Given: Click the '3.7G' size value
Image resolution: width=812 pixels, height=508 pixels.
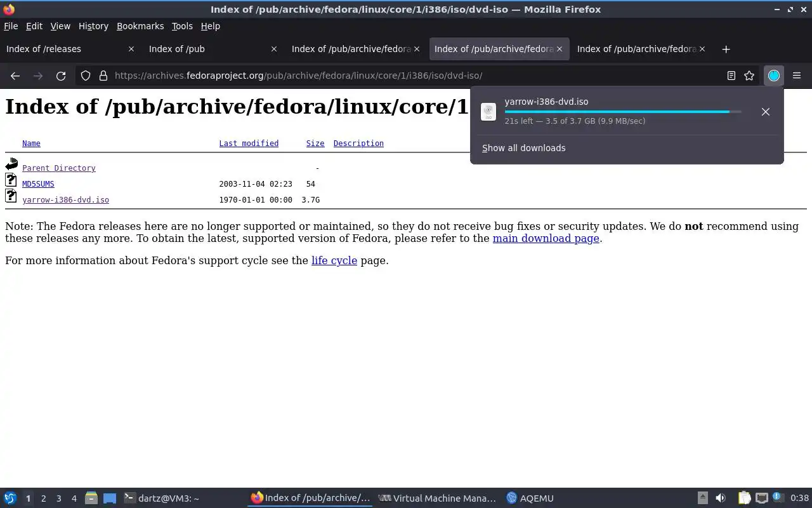Looking at the screenshot, I should coord(310,200).
